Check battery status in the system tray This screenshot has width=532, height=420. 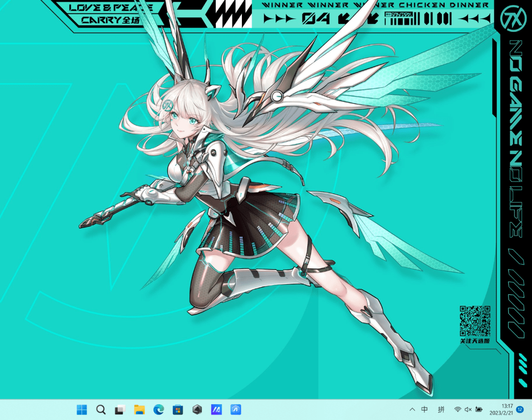(x=479, y=409)
